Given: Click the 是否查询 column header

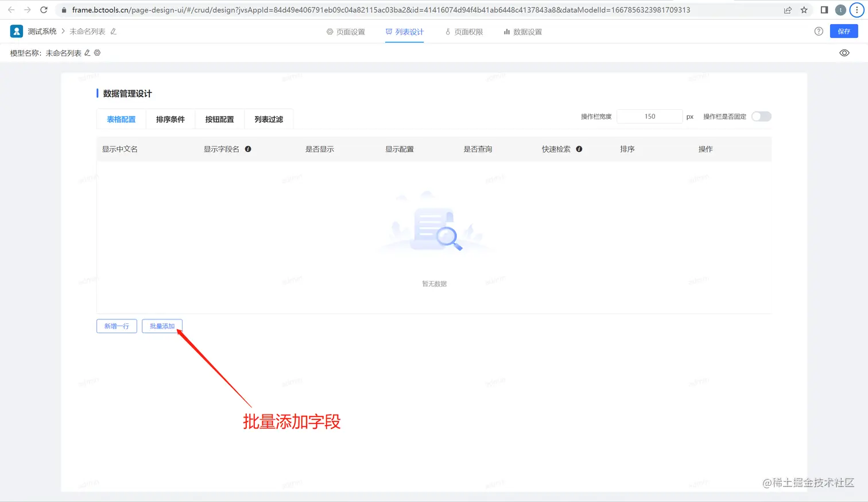Looking at the screenshot, I should 478,149.
